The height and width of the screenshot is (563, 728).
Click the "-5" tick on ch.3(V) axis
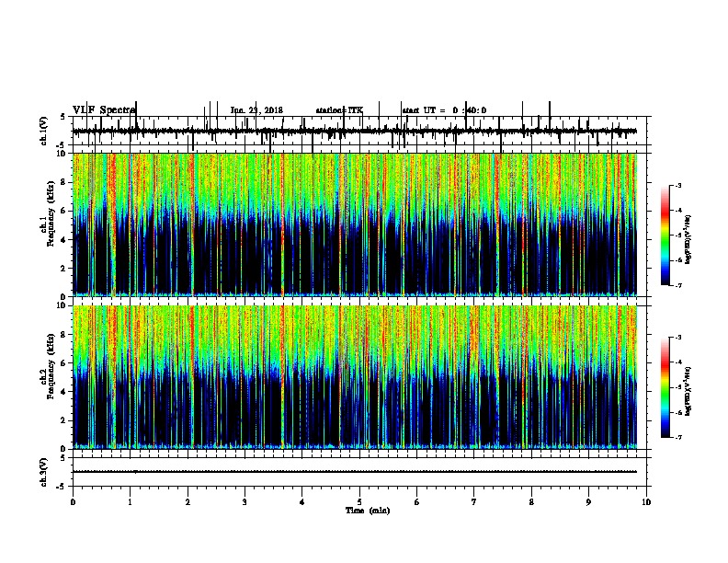click(62, 487)
